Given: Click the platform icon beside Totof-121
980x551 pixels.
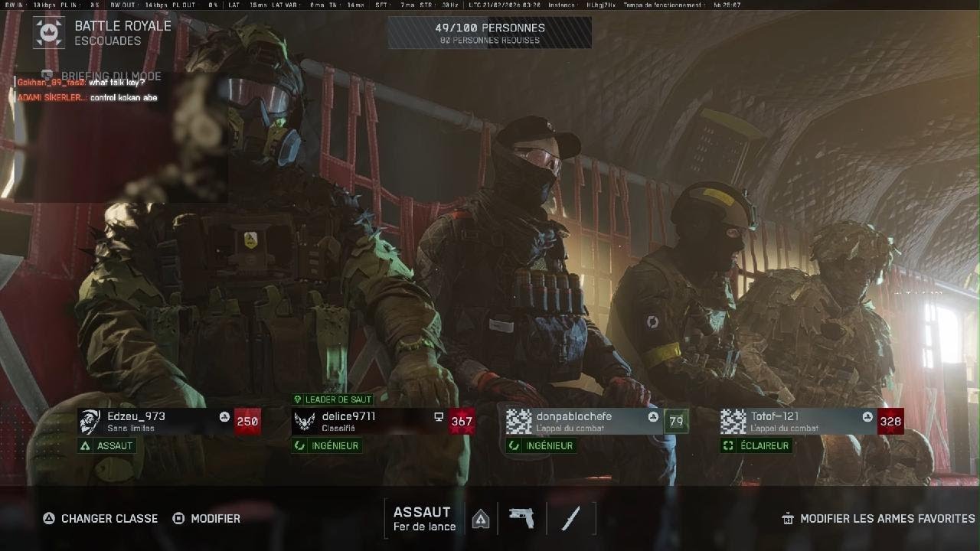Looking at the screenshot, I should [x=867, y=416].
